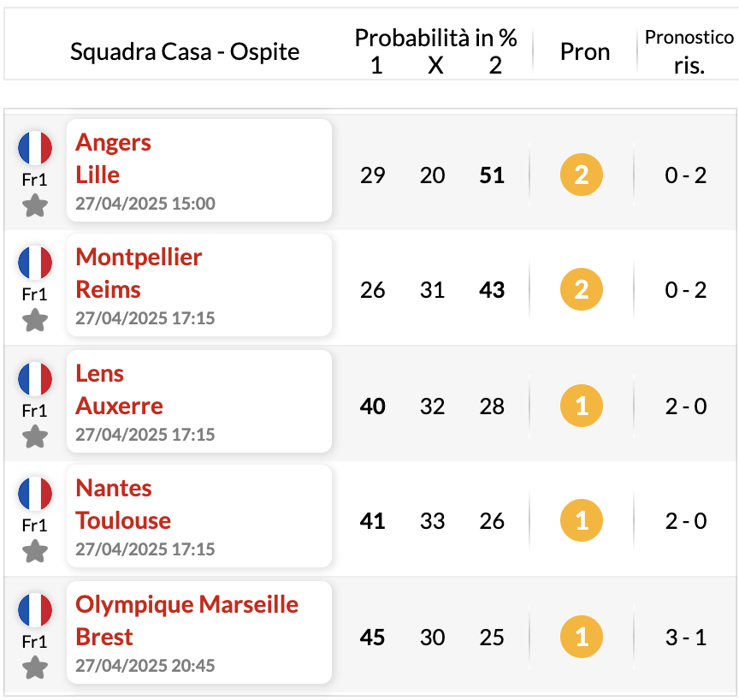Screen dimensions: 739x700
Task: Open the Olympique Marseille team link
Action: point(187,604)
